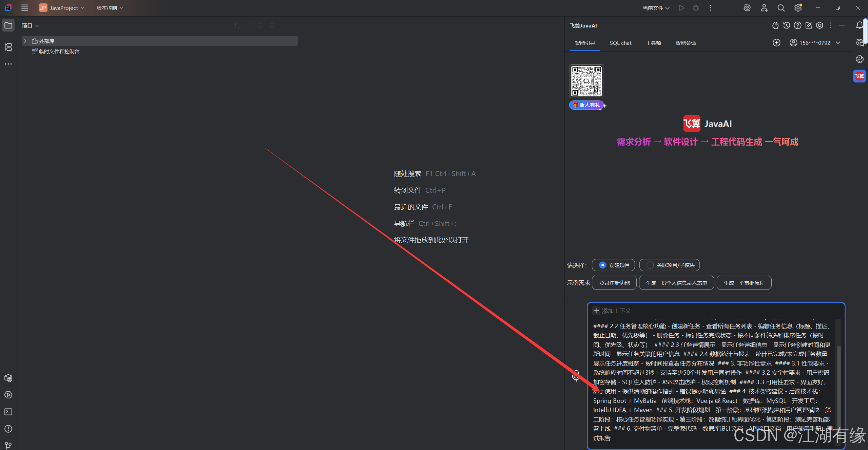
Task: Click the 添加上下文 add context button
Action: coord(612,311)
